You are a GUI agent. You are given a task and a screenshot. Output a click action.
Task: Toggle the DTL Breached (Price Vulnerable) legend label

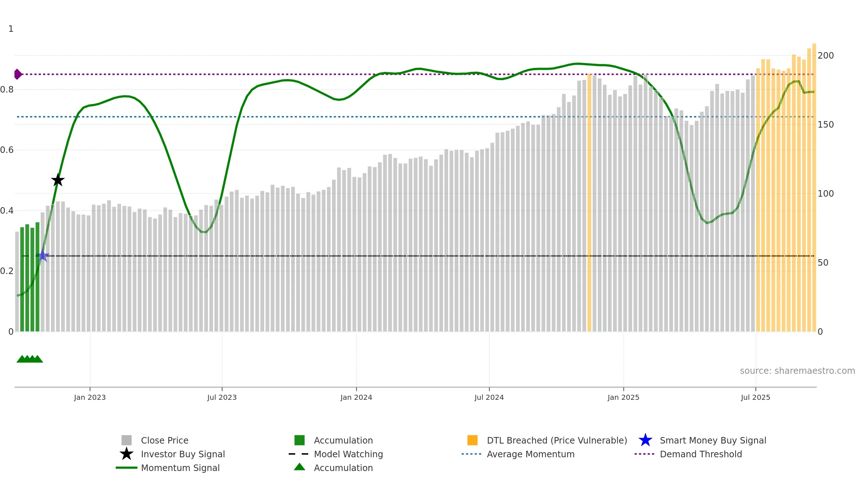[557, 440]
